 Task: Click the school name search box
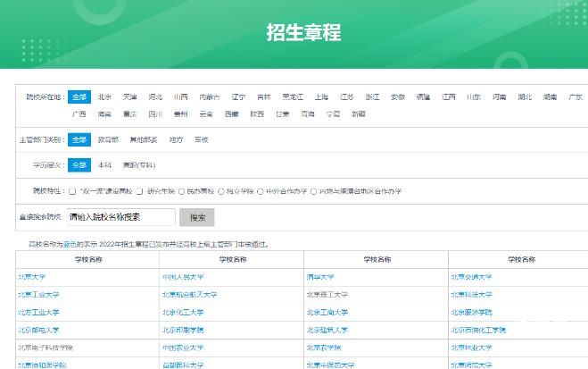coord(121,217)
